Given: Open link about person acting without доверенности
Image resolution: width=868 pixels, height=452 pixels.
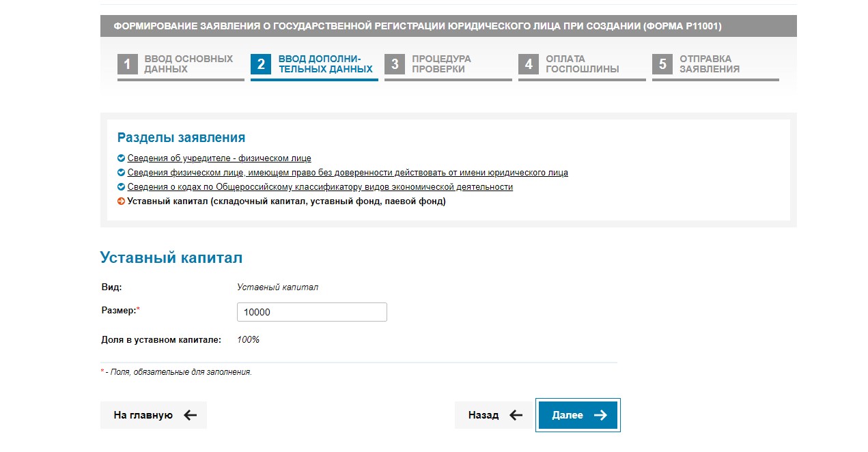Looking at the screenshot, I should click(x=348, y=173).
